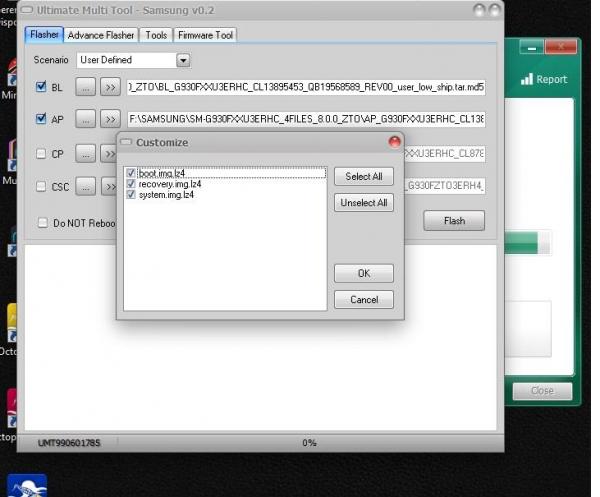Image resolution: width=600 pixels, height=497 pixels.
Task: Browse for BL file with ... button
Action: point(85,87)
